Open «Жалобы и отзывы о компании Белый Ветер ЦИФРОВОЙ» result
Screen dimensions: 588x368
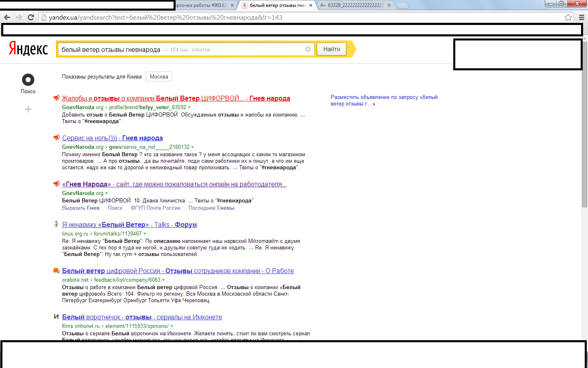[176, 98]
